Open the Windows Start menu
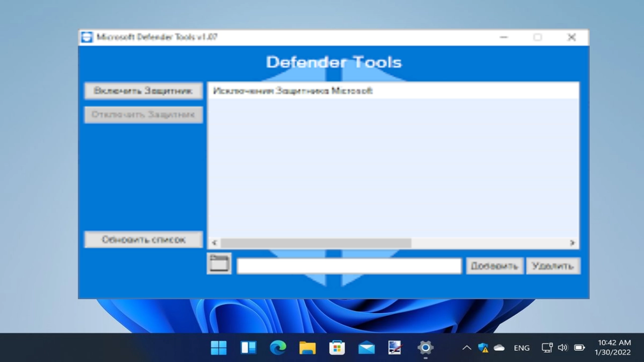Screen dimensions: 644x362 point(219,347)
